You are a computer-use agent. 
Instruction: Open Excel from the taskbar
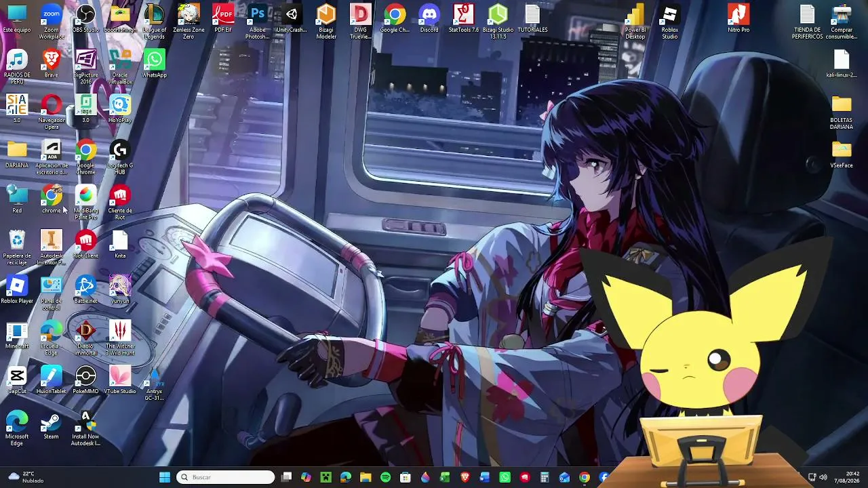click(x=445, y=477)
